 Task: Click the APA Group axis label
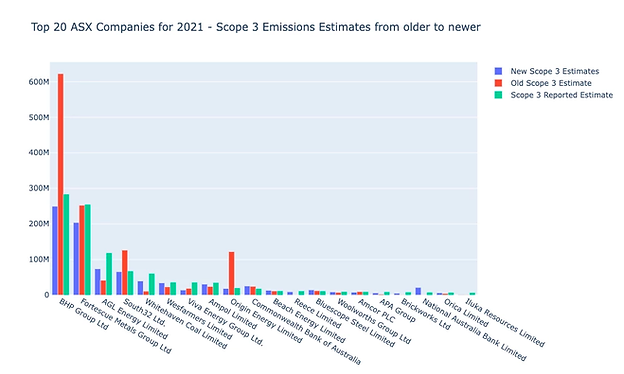[397, 311]
